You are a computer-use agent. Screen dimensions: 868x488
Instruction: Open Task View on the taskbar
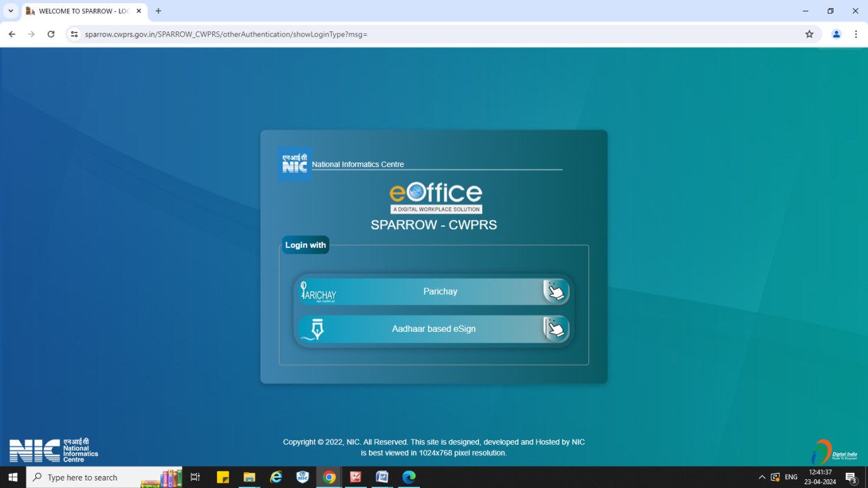pos(195,477)
